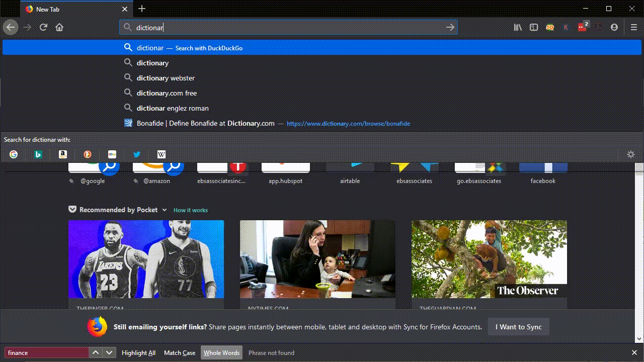
Task: Choose 'dictionar englez roman' suggestion
Action: click(322, 108)
